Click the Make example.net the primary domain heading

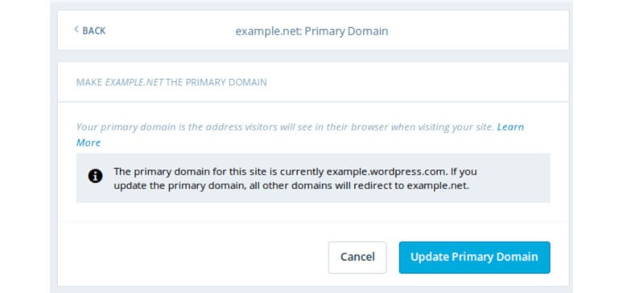tap(171, 82)
